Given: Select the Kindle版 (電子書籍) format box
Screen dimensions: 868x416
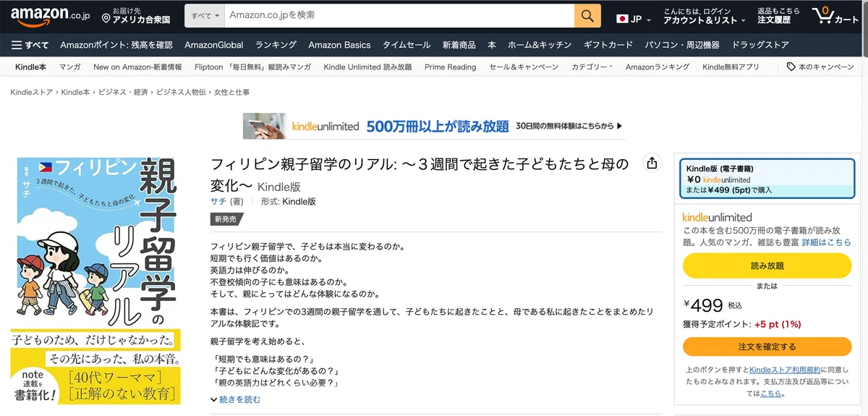Looking at the screenshot, I should tap(767, 179).
